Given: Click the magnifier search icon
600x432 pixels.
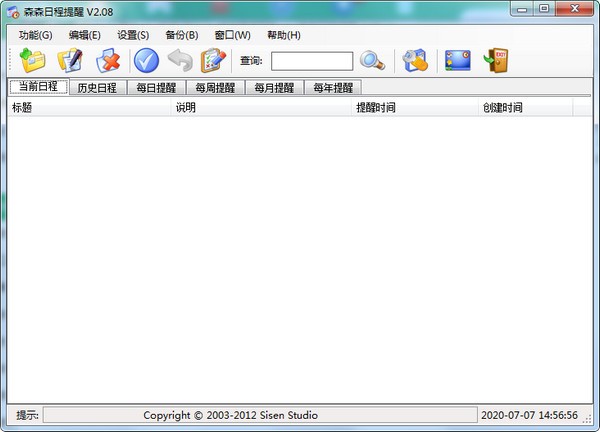Looking at the screenshot, I should [x=373, y=61].
